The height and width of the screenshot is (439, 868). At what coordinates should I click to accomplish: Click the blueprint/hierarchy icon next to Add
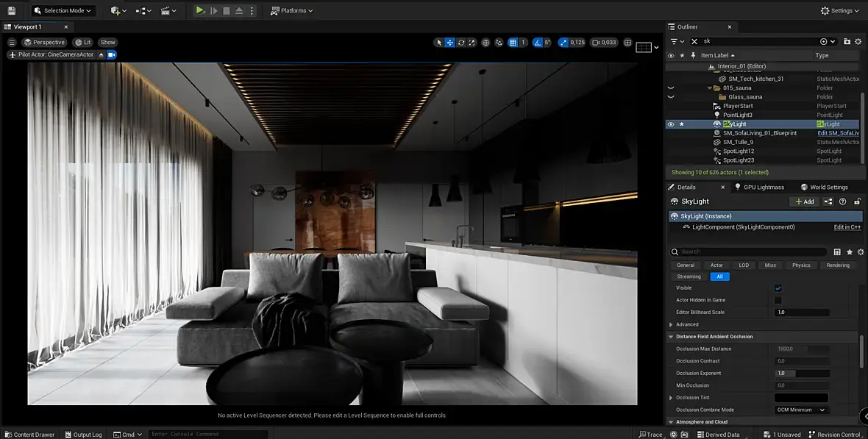point(828,201)
